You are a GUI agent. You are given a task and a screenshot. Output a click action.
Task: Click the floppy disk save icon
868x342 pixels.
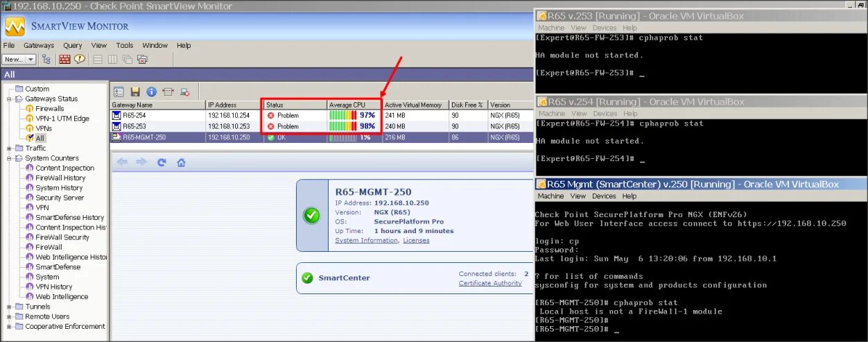point(135,92)
